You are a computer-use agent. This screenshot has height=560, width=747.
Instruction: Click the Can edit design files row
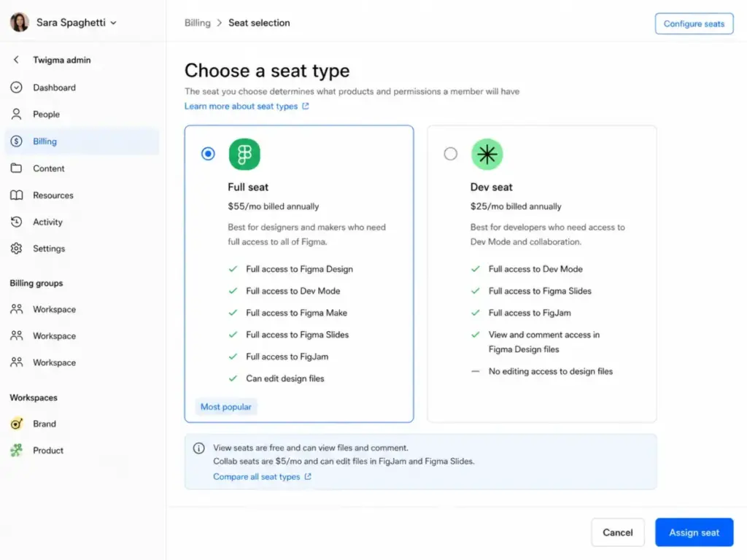[x=276, y=378]
